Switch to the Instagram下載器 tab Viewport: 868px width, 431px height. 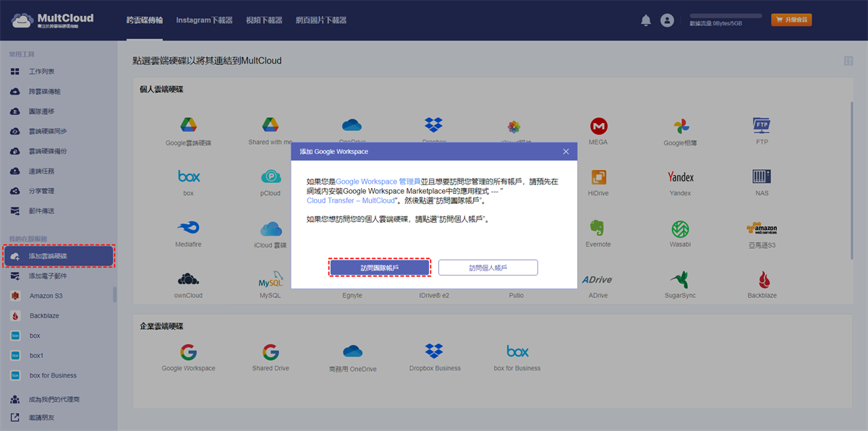(x=205, y=20)
